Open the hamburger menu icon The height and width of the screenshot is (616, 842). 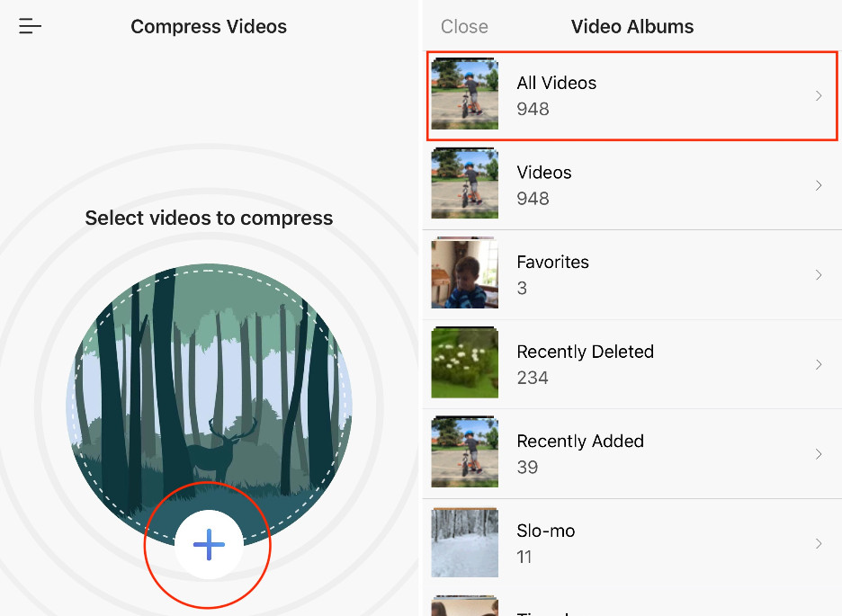coord(30,26)
